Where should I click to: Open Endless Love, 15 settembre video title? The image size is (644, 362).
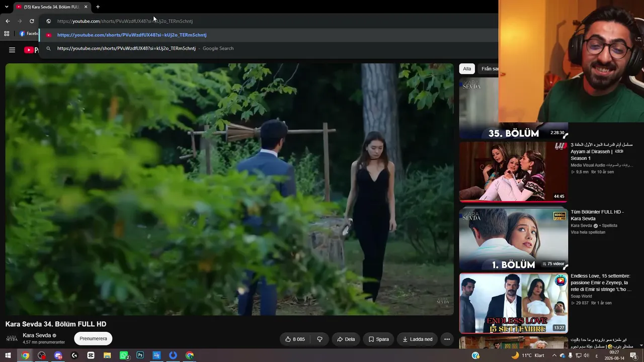tap(601, 283)
